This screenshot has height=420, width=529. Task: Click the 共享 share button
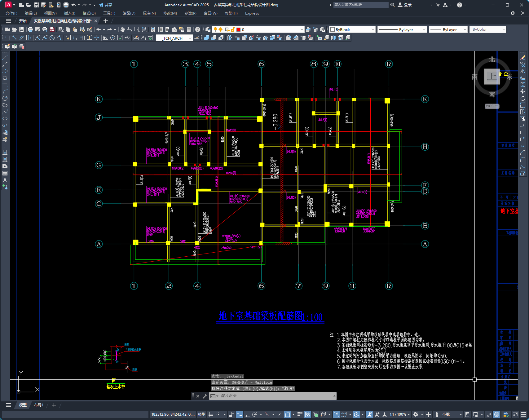105,5
